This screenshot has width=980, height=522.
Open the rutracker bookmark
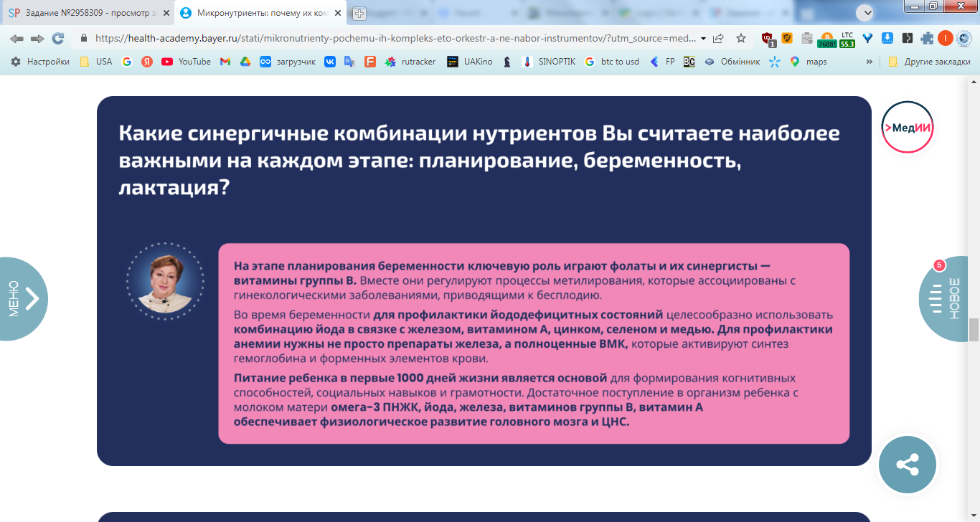tap(410, 62)
